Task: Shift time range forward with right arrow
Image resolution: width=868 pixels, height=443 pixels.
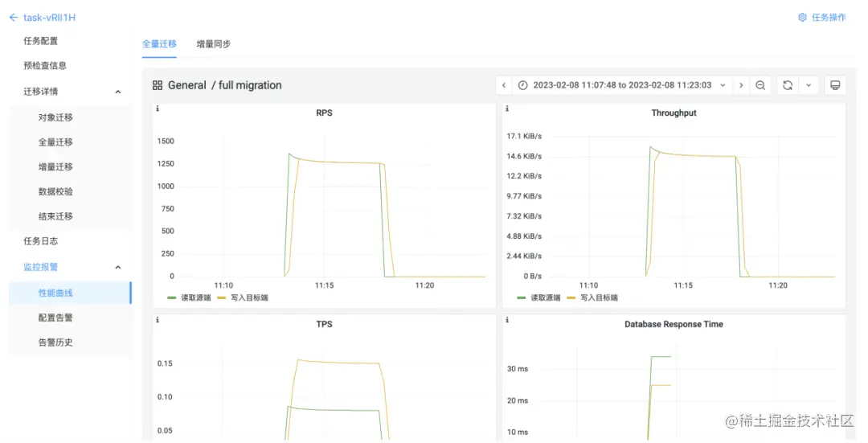Action: coord(741,85)
